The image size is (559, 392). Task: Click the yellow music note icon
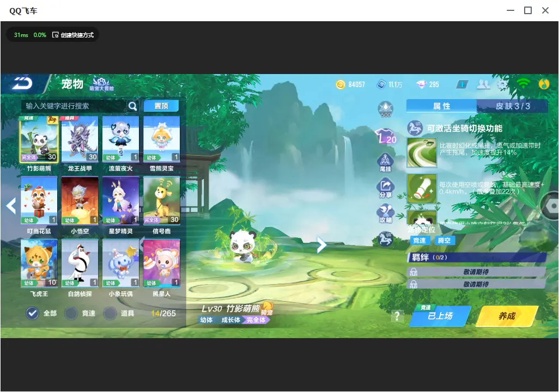point(544,84)
